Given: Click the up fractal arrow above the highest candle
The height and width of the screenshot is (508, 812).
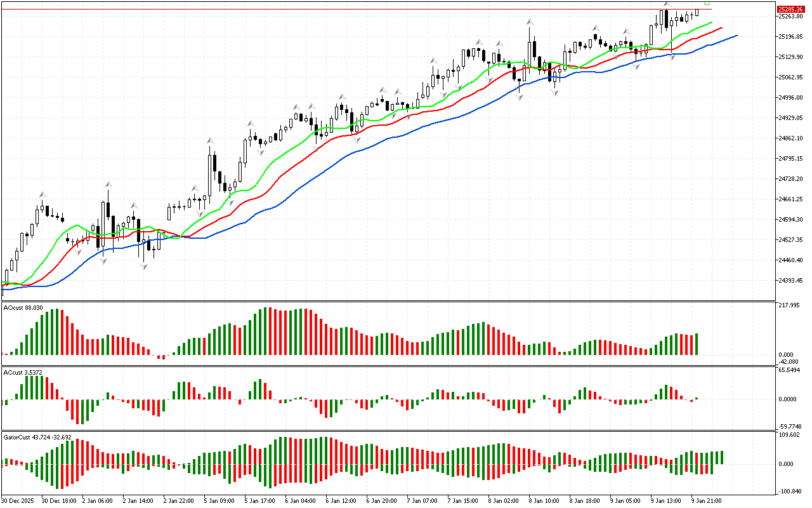Looking at the screenshot, I should click(667, 4).
